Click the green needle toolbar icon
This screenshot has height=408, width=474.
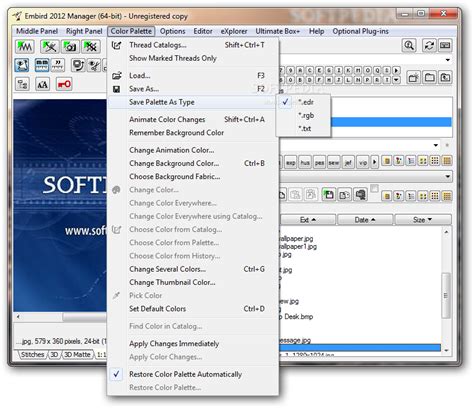point(50,46)
